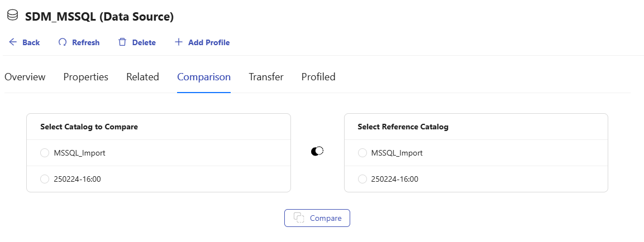Switch to the Overview tab
Image resolution: width=644 pixels, height=242 pixels.
click(x=25, y=77)
